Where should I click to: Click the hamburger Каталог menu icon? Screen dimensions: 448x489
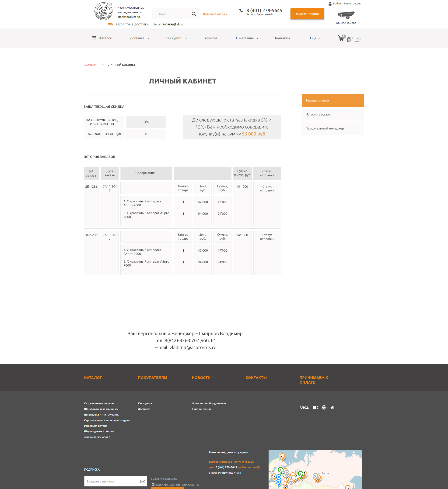(94, 38)
